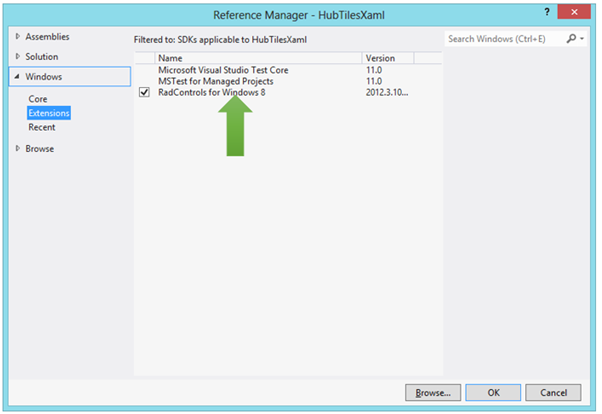Collapse the Windows section

click(x=17, y=77)
